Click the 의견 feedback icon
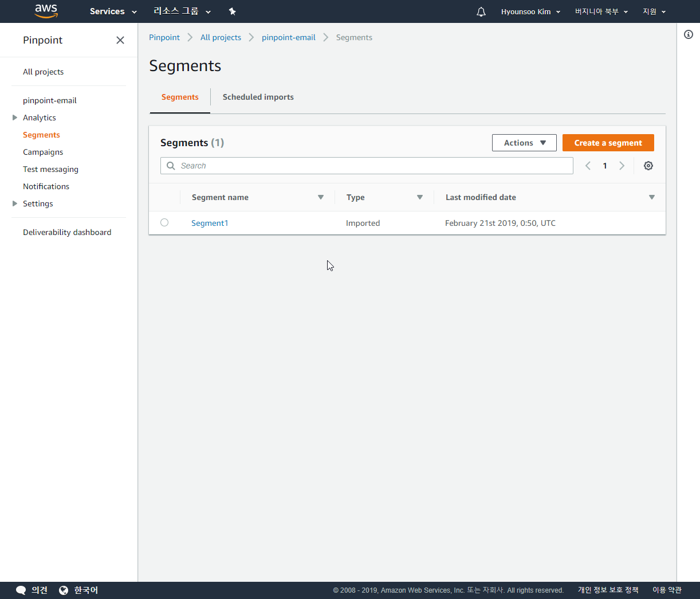 pos(21,590)
